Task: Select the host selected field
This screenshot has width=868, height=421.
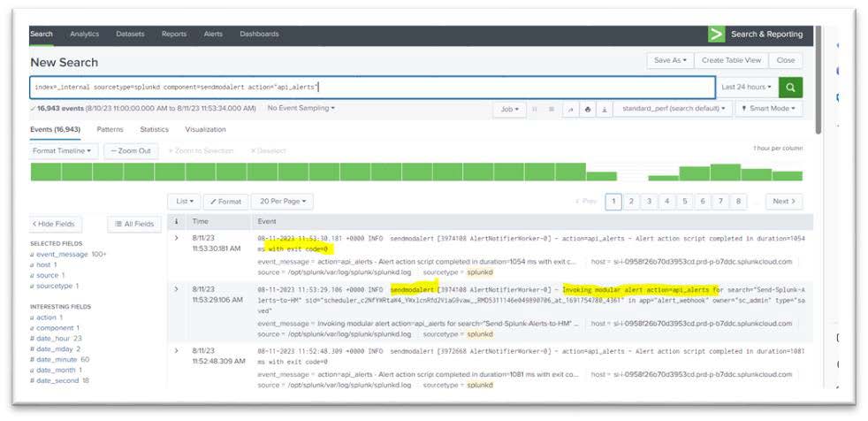Action: click(44, 264)
